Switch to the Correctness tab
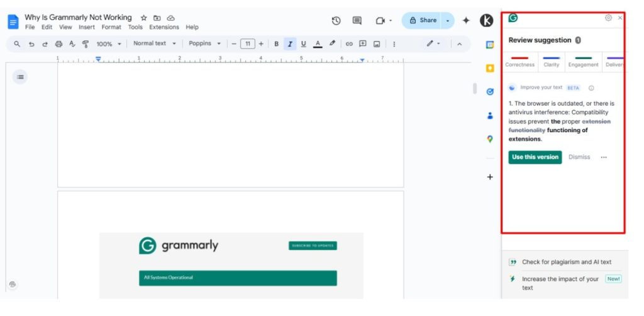The image size is (644, 316). (519, 62)
